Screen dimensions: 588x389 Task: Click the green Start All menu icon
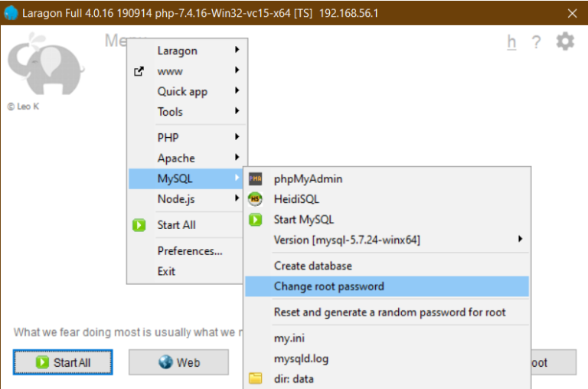(x=139, y=225)
